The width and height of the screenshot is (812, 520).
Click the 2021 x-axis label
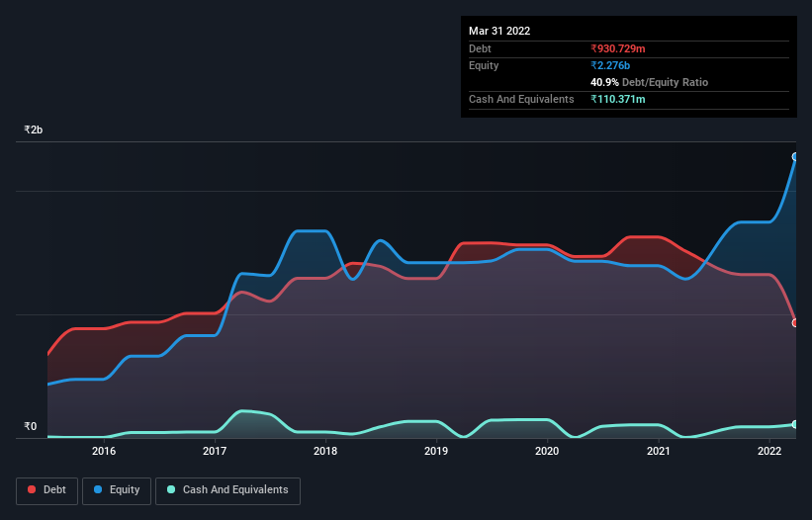pyautogui.click(x=658, y=451)
